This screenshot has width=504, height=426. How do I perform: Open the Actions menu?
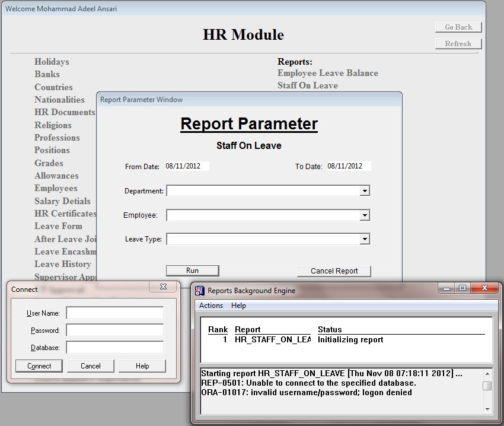tap(211, 306)
